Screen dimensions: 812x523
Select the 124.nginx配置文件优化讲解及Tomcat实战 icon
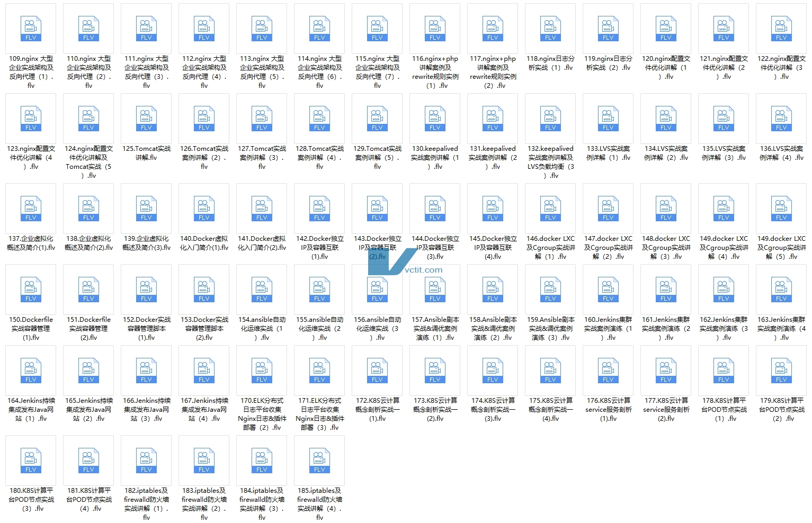pos(88,119)
